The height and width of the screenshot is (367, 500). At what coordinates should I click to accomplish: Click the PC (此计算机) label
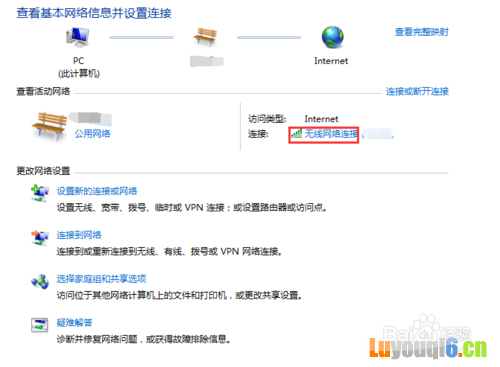(x=79, y=67)
